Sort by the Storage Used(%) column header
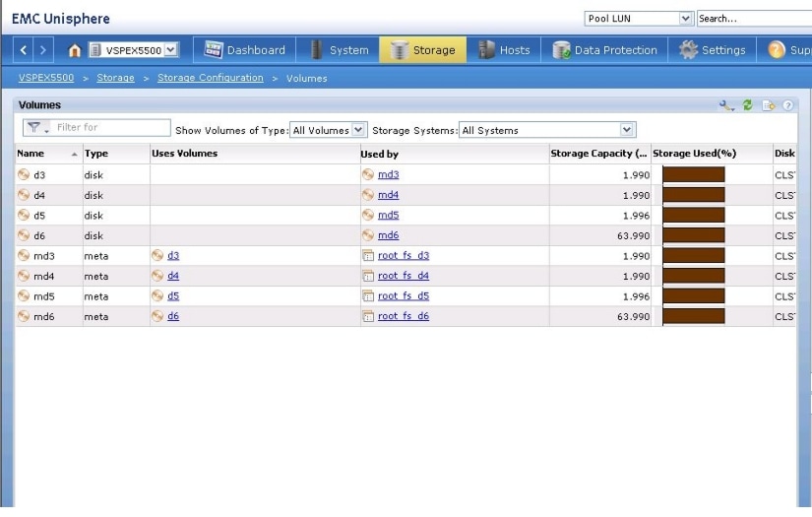The image size is (812, 517). coord(712,154)
